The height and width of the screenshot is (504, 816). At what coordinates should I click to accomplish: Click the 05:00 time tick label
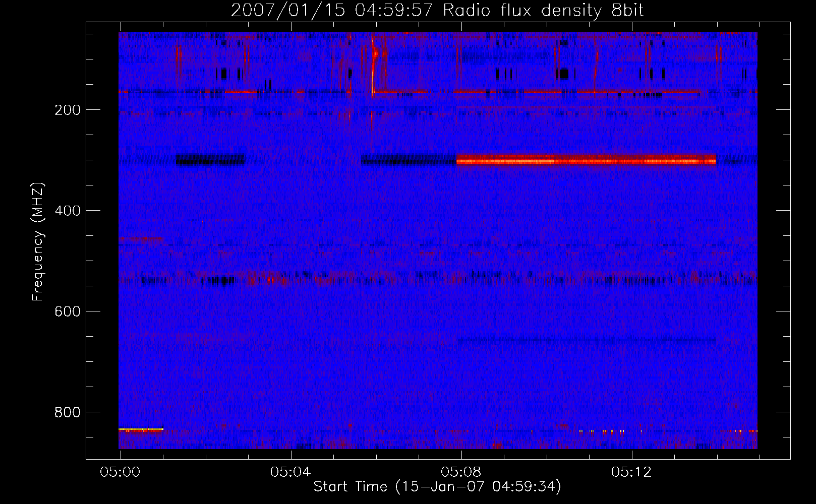pos(120,472)
